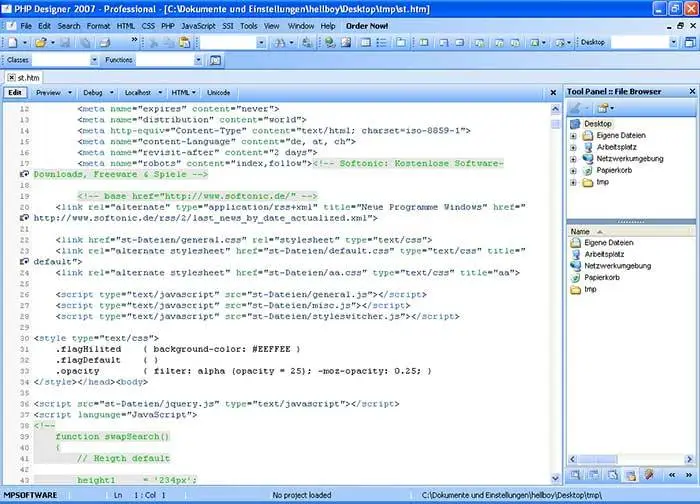This screenshot has height=504, width=700.
Task: Click the horizontal scrollbar thumb in the File Browser list
Action: pyautogui.click(x=597, y=459)
